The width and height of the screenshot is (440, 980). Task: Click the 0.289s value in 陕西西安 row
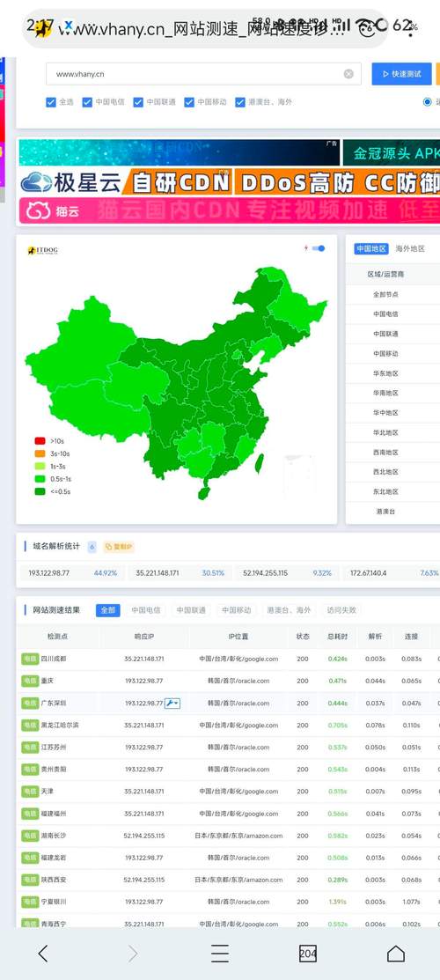[338, 880]
